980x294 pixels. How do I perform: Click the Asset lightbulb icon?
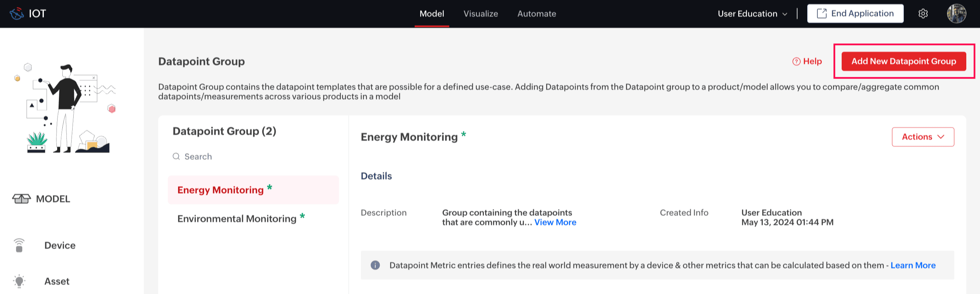point(19,281)
